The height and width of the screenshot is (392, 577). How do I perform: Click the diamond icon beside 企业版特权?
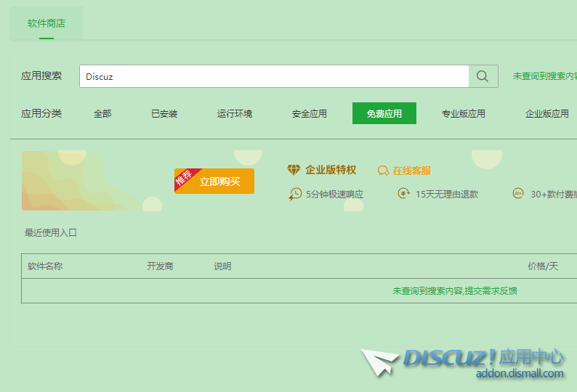coord(294,170)
